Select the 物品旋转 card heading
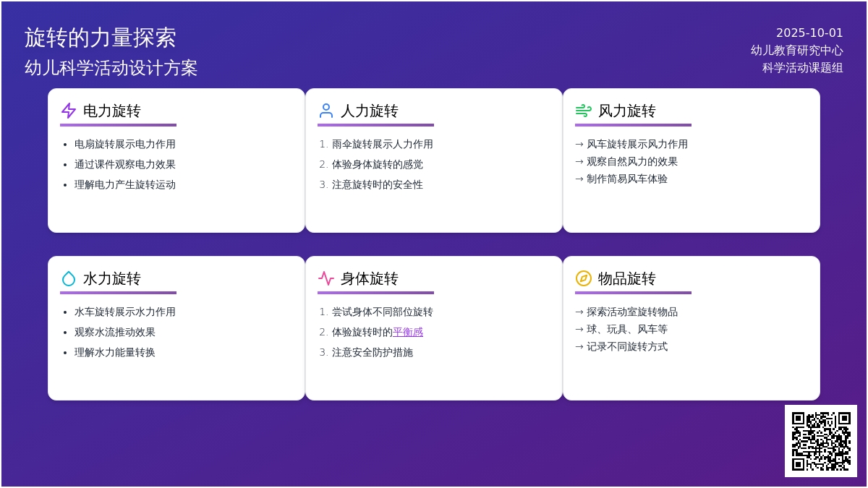The image size is (868, 488). coord(627,279)
